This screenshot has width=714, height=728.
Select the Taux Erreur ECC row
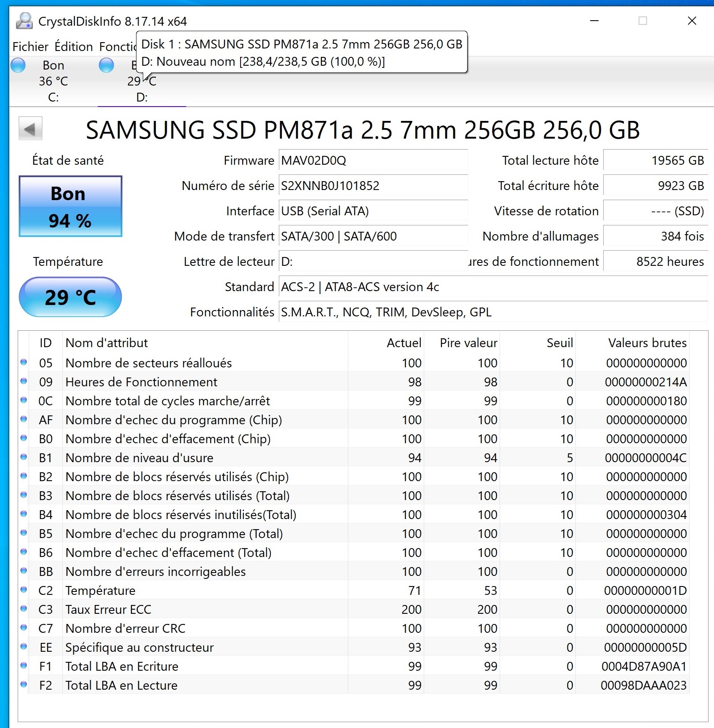coord(108,610)
